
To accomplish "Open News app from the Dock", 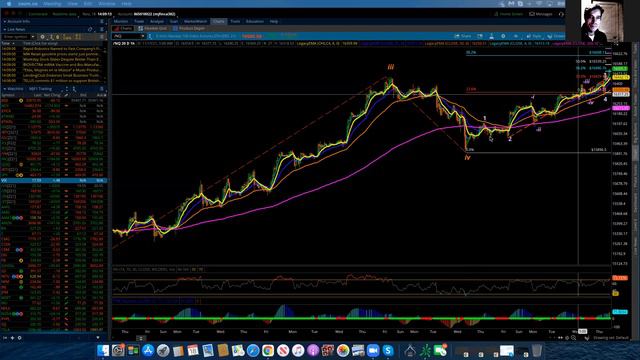I will click(x=283, y=350).
